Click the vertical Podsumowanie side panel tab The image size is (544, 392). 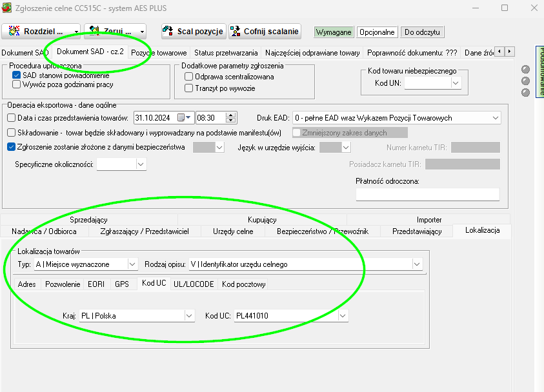(x=540, y=72)
